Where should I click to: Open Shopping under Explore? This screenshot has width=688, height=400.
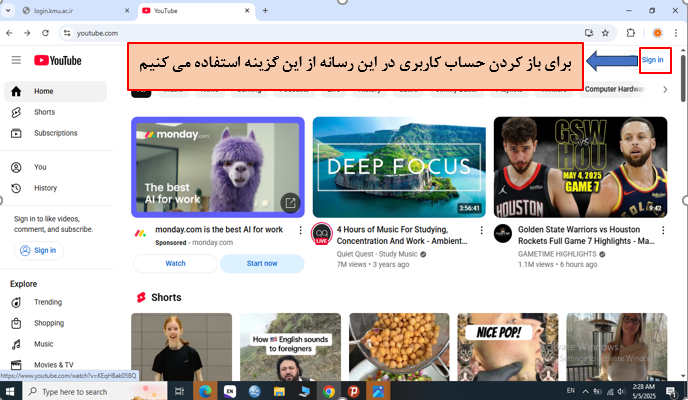(x=48, y=323)
